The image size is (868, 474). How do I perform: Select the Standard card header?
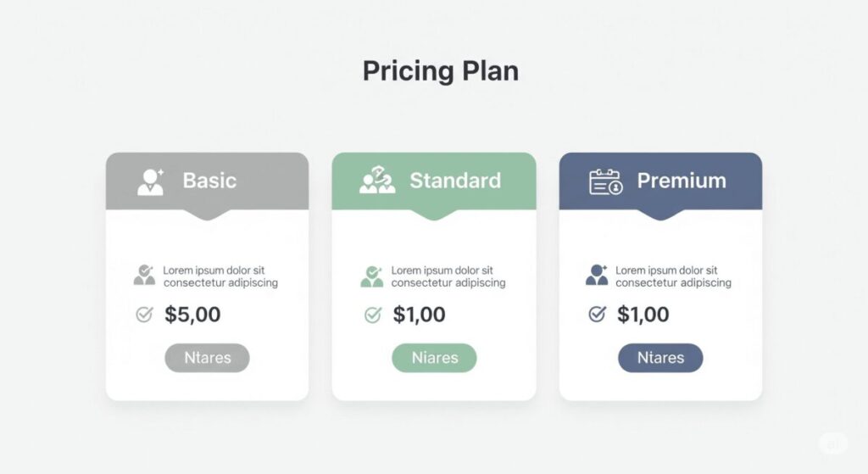pos(434,181)
